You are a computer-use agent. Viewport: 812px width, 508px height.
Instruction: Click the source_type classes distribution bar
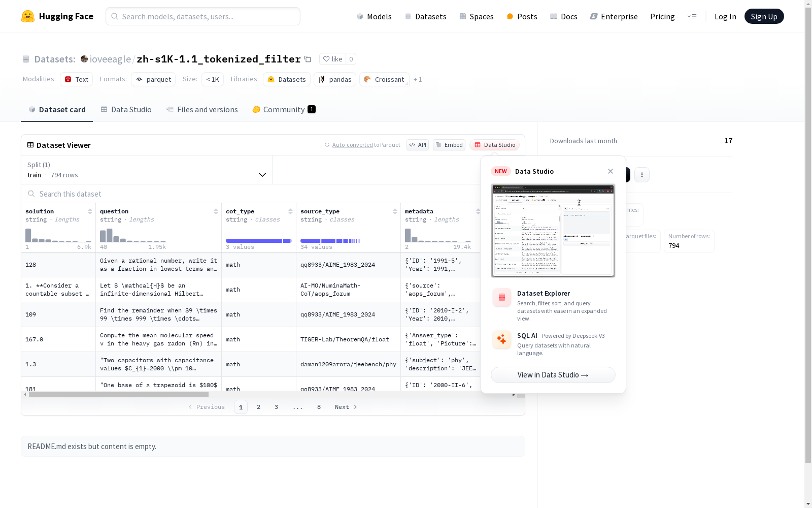tap(330, 241)
